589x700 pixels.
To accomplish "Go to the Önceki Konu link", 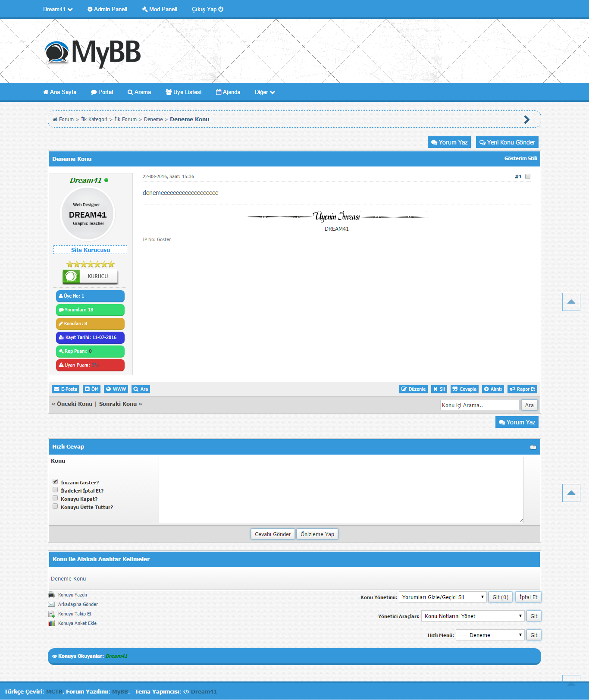I will (75, 404).
